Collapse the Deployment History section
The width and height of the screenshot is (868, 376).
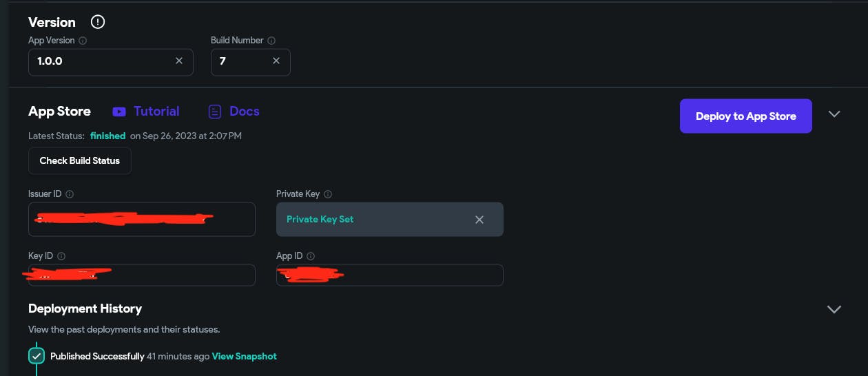coord(834,309)
